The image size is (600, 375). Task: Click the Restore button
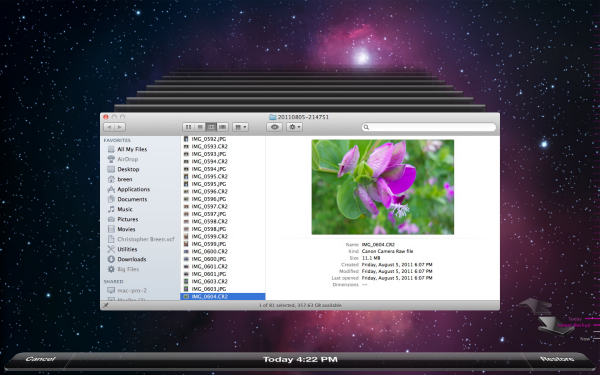[557, 359]
